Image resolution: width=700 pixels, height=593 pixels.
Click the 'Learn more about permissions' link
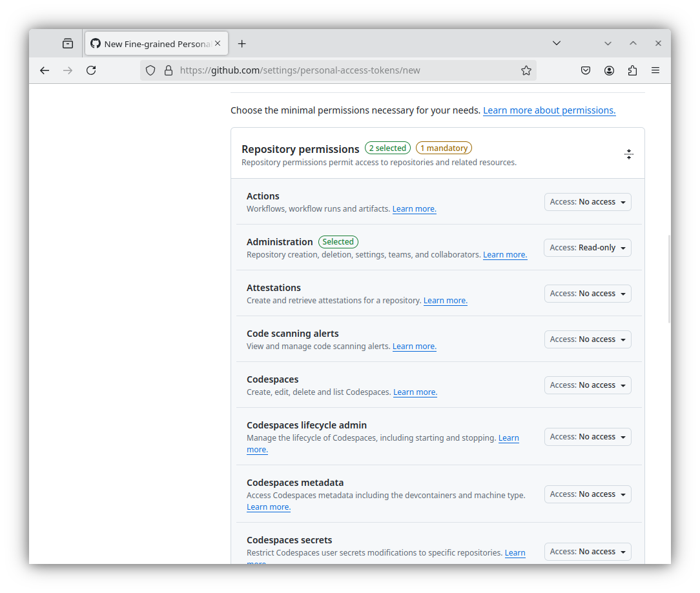(549, 110)
